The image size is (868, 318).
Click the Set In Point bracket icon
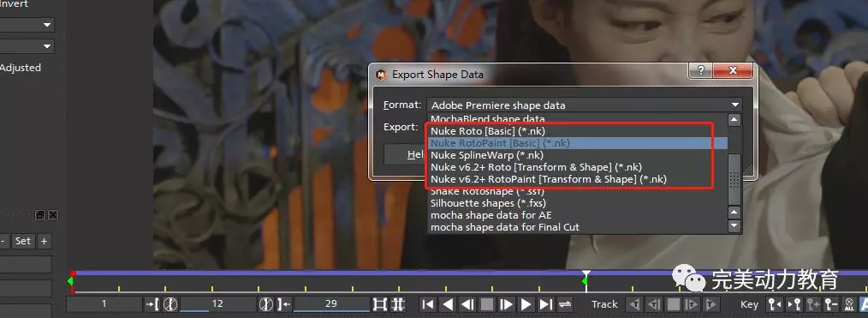152,304
